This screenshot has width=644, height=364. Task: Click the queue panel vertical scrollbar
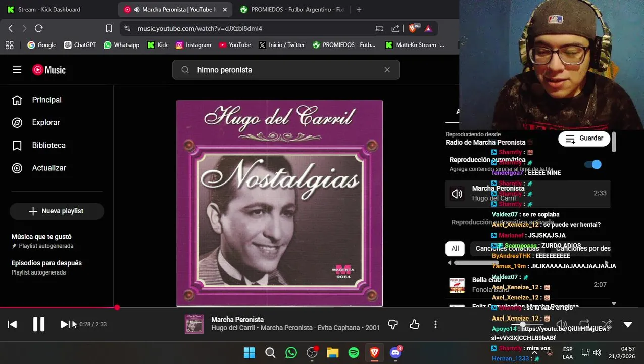pyautogui.click(x=614, y=142)
